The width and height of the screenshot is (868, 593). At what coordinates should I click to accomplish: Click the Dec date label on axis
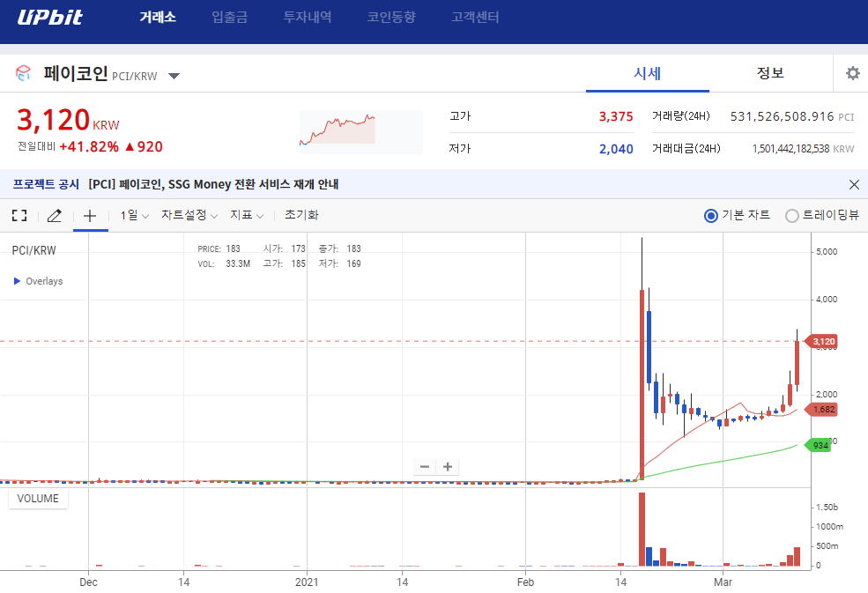coord(88,582)
